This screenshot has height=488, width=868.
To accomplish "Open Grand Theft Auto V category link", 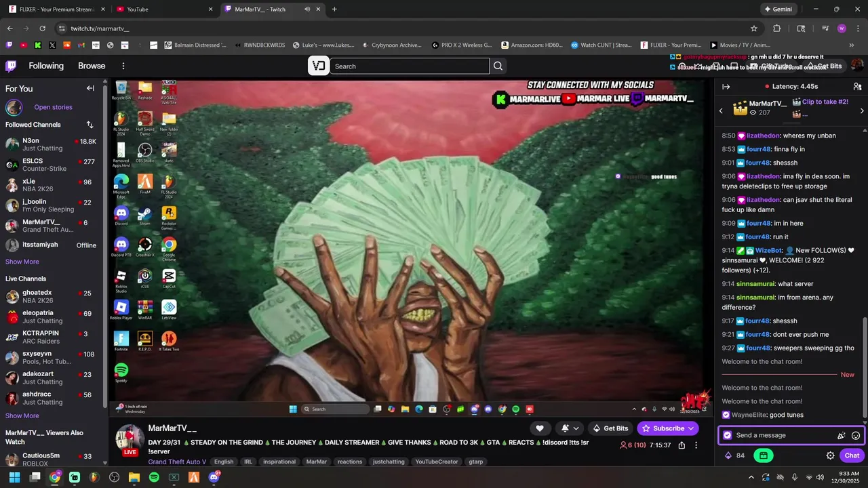I will (177, 462).
